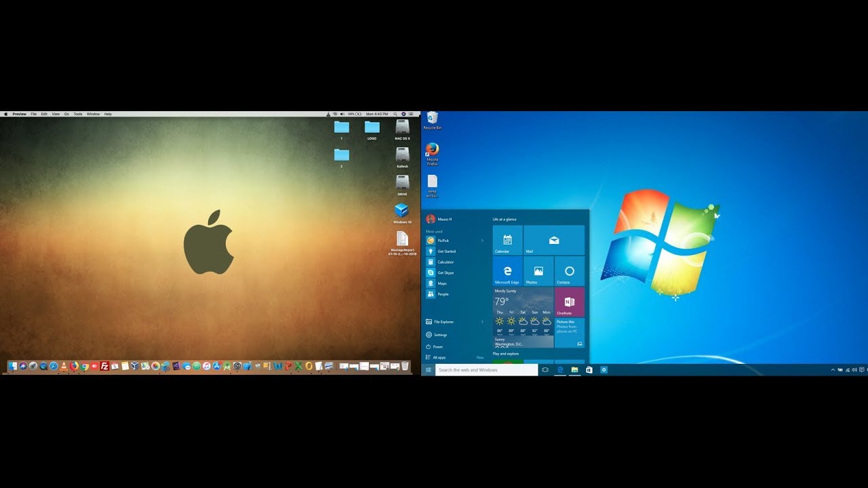Click the Search the web and Windows box
This screenshot has height=488, width=868.
(487, 370)
